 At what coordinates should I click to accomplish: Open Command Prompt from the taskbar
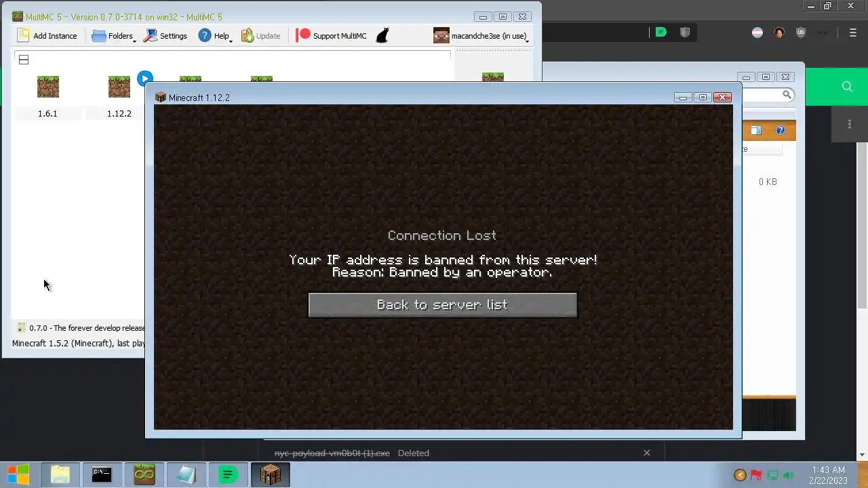(x=102, y=474)
